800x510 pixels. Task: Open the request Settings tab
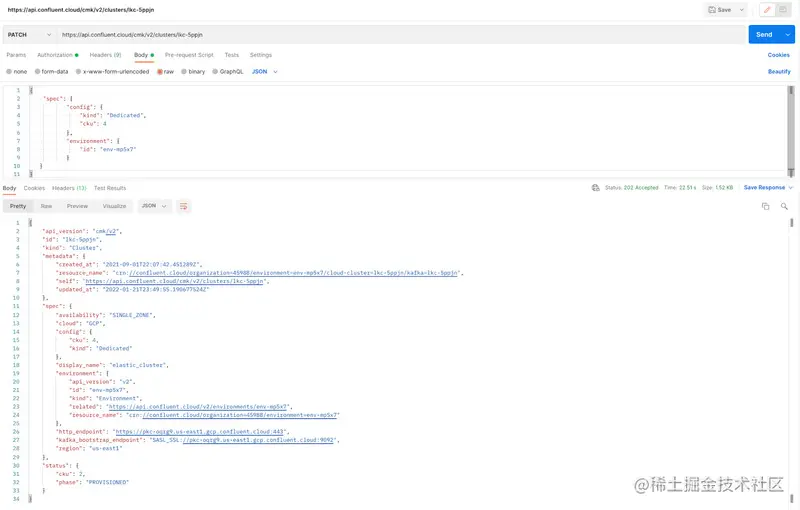coord(261,55)
